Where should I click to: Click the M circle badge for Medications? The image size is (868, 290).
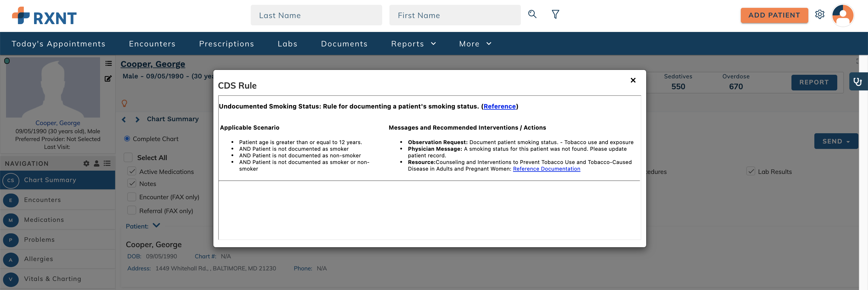[11, 220]
